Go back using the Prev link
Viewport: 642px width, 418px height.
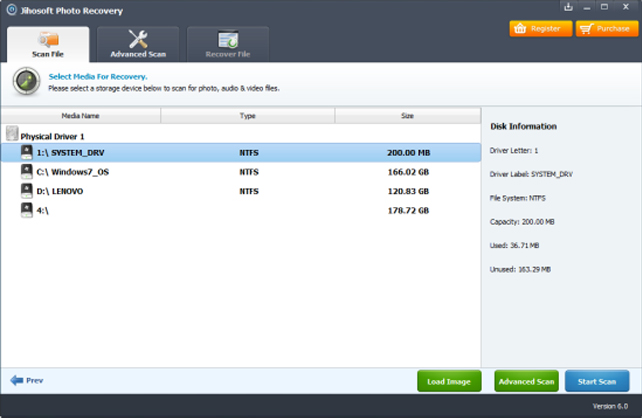coord(27,381)
